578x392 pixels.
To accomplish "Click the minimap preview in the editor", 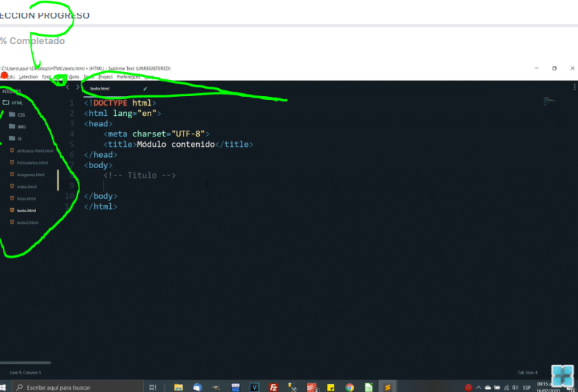I will pyautogui.click(x=546, y=99).
